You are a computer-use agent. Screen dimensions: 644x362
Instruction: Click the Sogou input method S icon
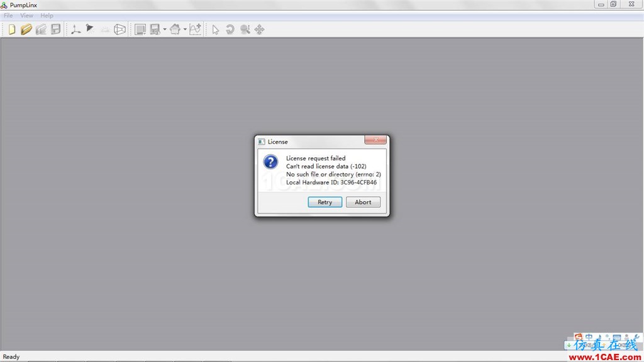tap(579, 337)
